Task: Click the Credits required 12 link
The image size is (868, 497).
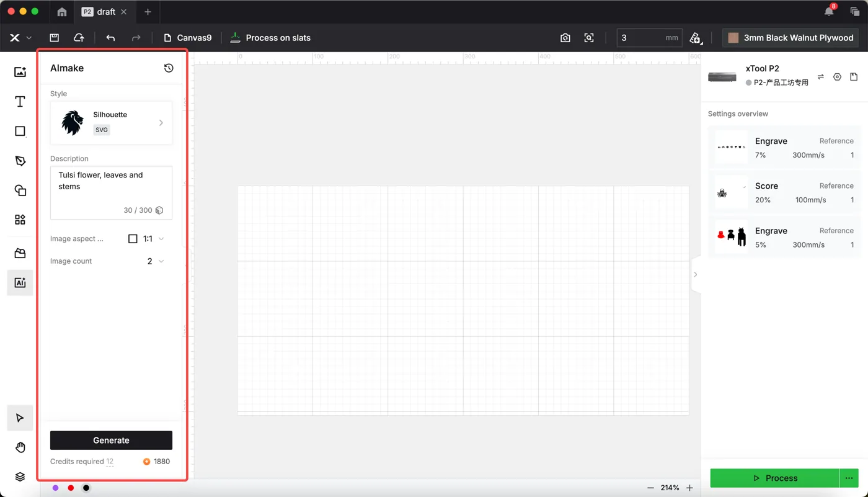Action: tap(82, 462)
